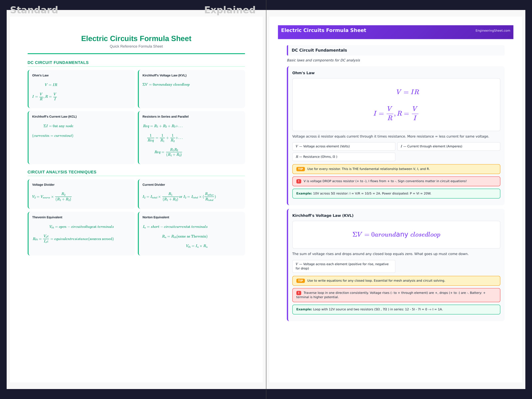The height and width of the screenshot is (399, 532).
Task: Click the TIP badge in the KVL section
Action: pyautogui.click(x=300, y=281)
